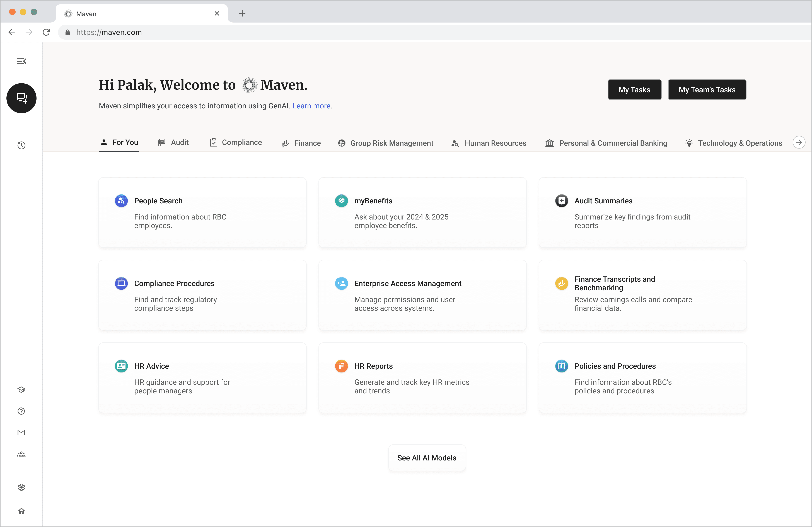Viewport: 812px width, 527px height.
Task: Open the people group sidebar icon
Action: (21, 454)
